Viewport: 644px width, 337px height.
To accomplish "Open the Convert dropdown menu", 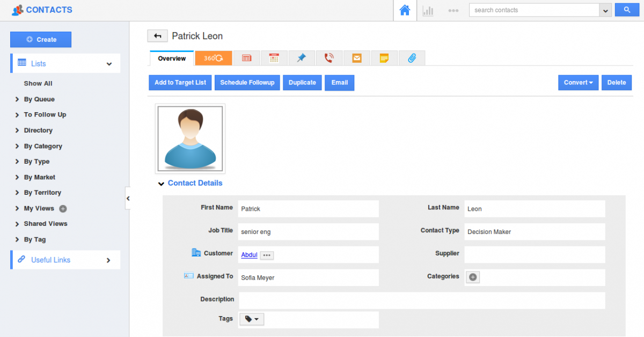I will (x=578, y=82).
